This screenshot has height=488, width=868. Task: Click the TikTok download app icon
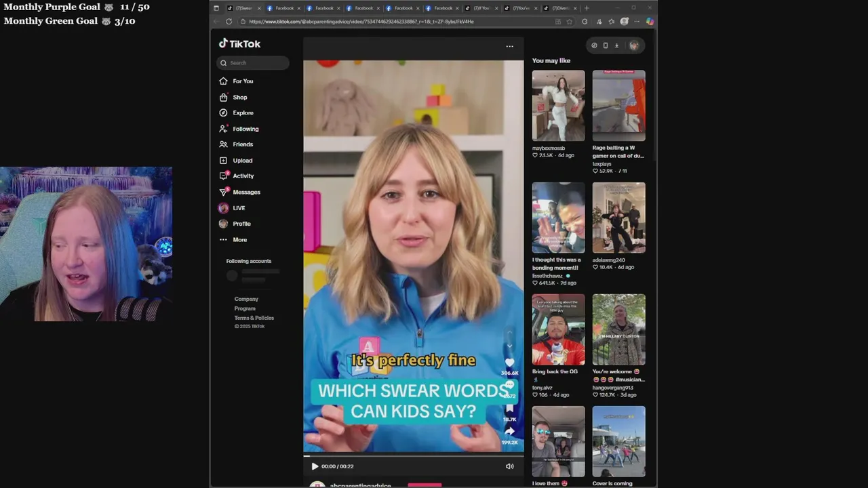(x=616, y=45)
